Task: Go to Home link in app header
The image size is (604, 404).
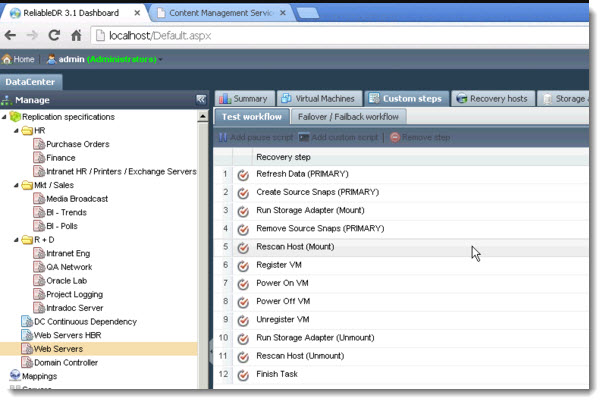Action: (18, 59)
